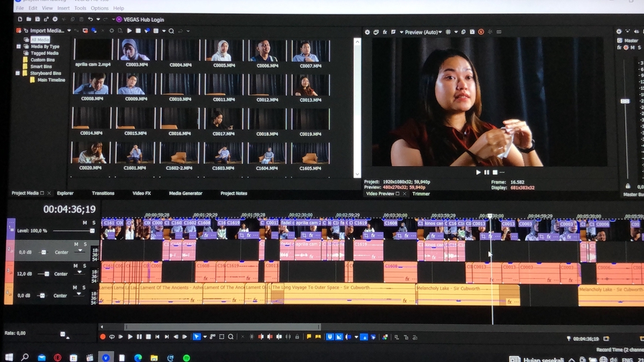Viewport: 644px width, 362px height.
Task: Stop media preview with the Project Media stop icon
Action: point(138,31)
